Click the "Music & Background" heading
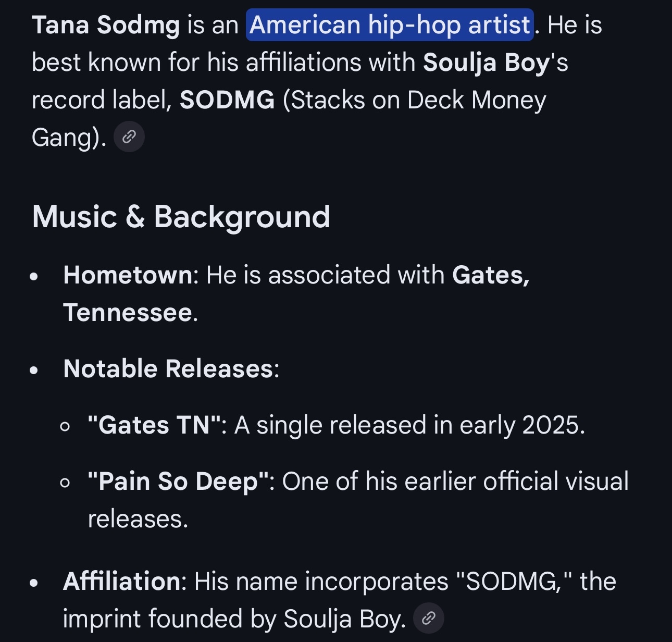The height and width of the screenshot is (642, 672). click(x=181, y=217)
